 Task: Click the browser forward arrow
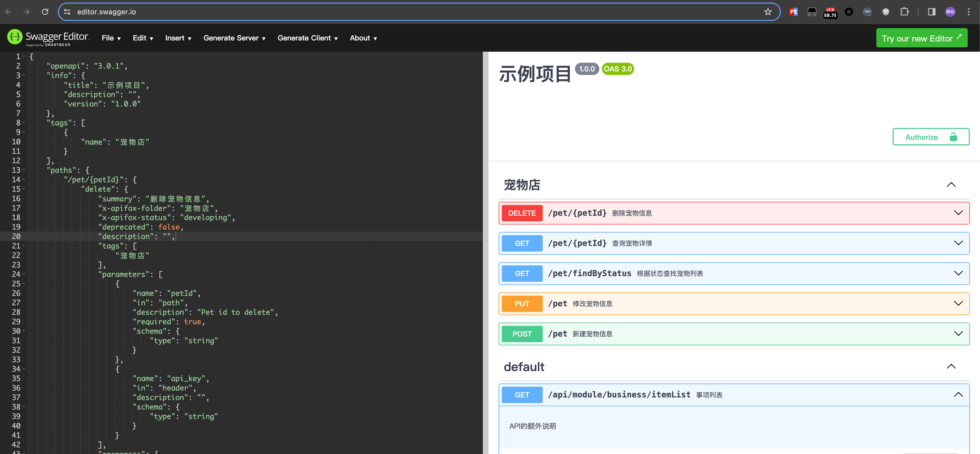click(x=27, y=12)
